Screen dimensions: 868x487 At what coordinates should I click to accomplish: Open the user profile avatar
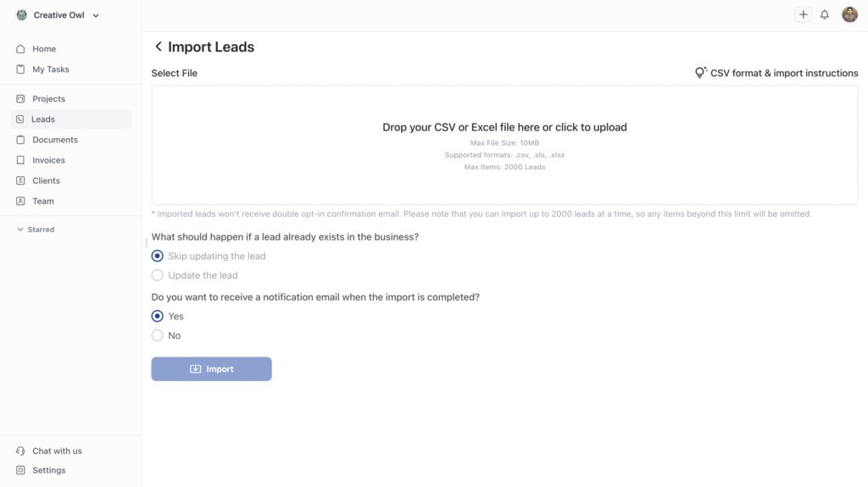[x=849, y=14]
